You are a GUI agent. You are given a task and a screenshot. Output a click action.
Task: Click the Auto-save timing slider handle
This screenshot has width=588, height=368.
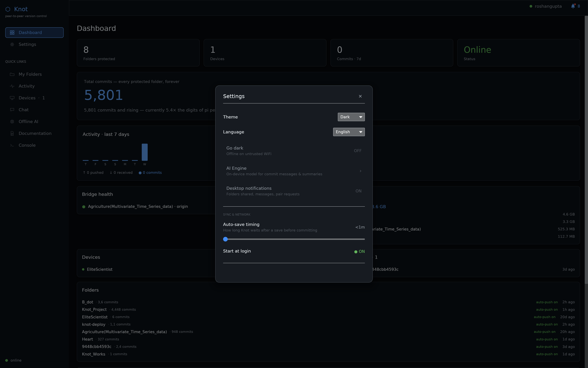click(x=225, y=239)
